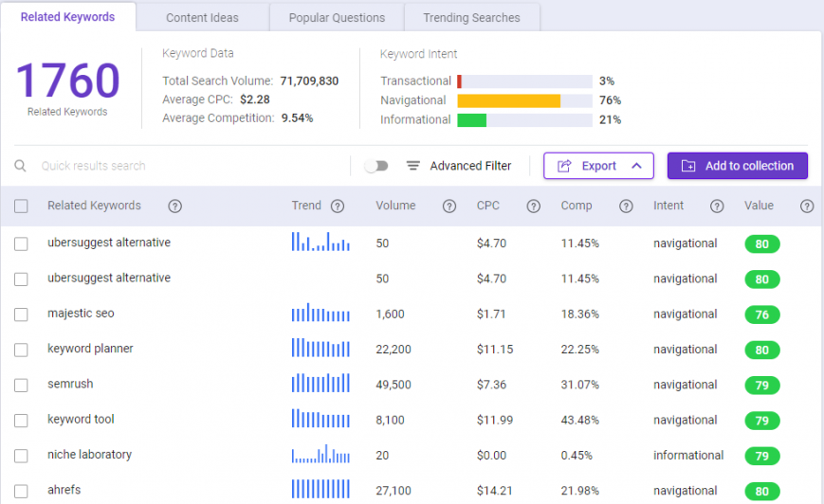Switch to Related Keywords tab
The width and height of the screenshot is (824, 504).
(67, 17)
